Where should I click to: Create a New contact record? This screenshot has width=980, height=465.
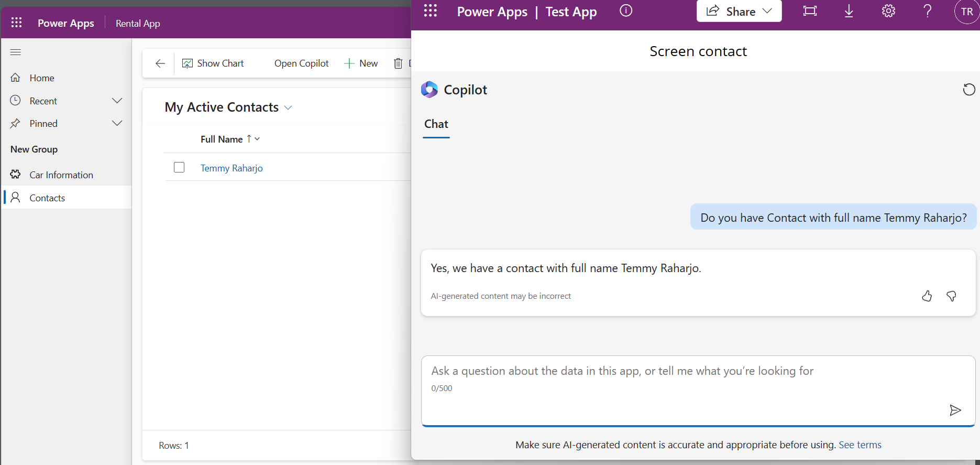[x=361, y=63]
